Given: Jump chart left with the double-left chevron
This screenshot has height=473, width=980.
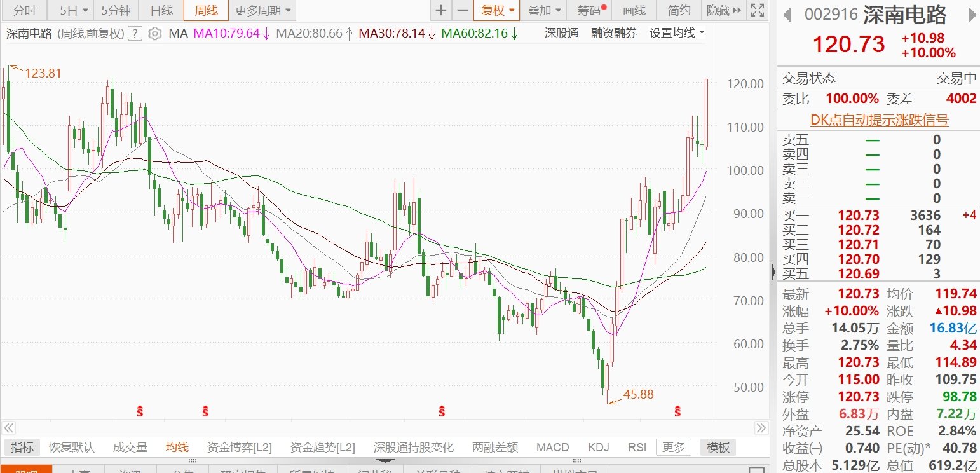Looking at the screenshot, I should click(8, 427).
